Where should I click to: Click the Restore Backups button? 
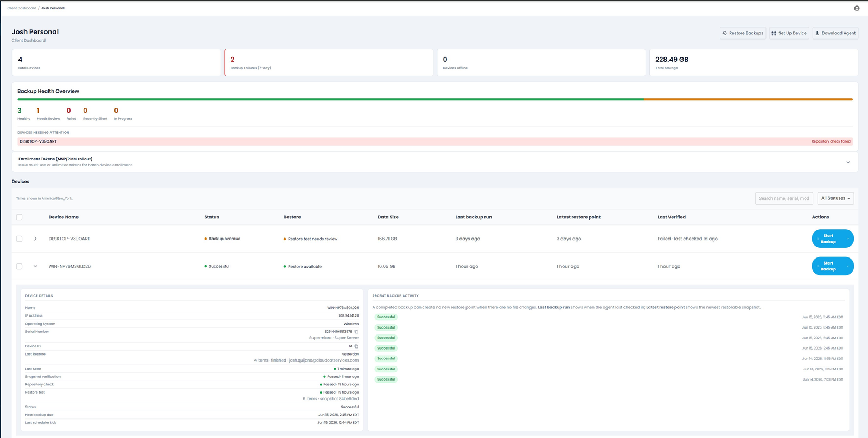[743, 33]
